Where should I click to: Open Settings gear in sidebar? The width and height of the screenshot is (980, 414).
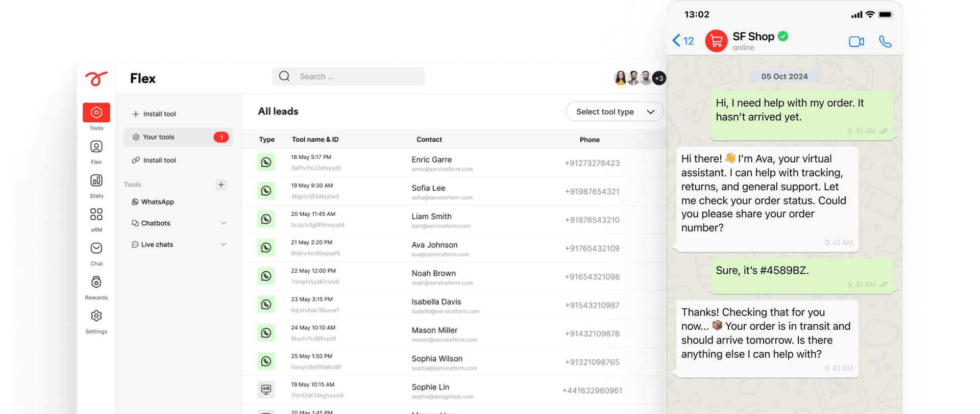tap(96, 317)
